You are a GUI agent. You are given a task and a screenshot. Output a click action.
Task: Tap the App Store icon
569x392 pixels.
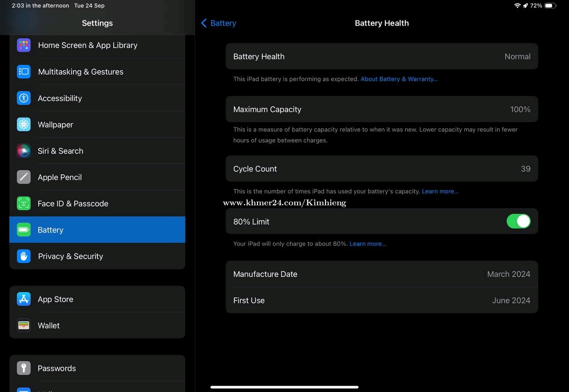pos(24,299)
